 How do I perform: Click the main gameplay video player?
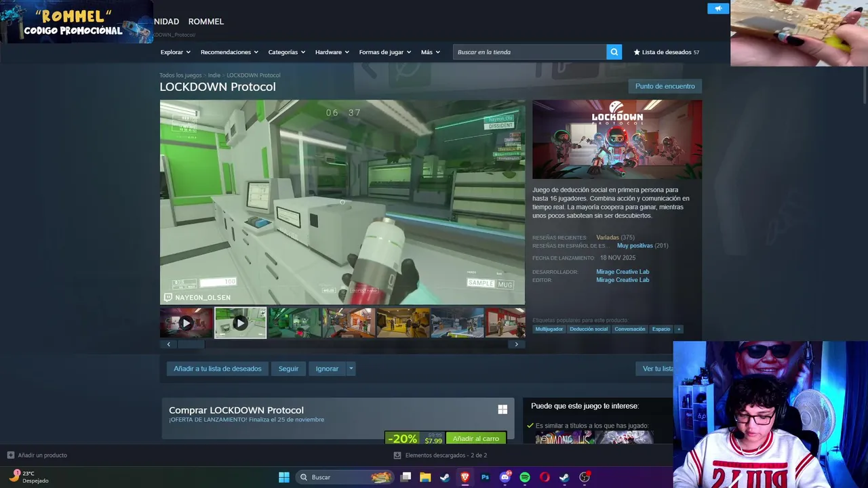click(x=342, y=203)
